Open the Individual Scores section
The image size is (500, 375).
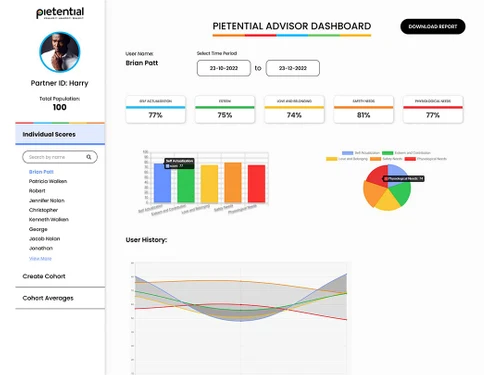(60, 134)
